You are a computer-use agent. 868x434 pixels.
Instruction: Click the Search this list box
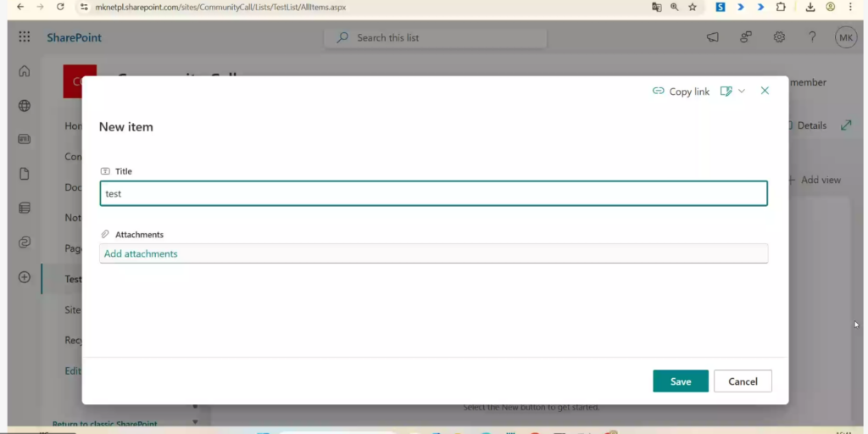click(436, 37)
